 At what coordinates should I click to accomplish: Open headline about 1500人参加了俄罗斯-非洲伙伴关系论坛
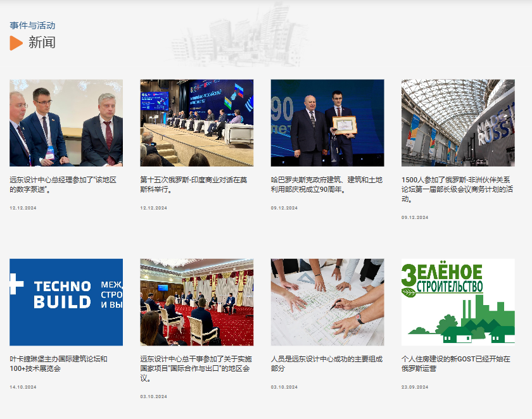pyautogui.click(x=456, y=189)
